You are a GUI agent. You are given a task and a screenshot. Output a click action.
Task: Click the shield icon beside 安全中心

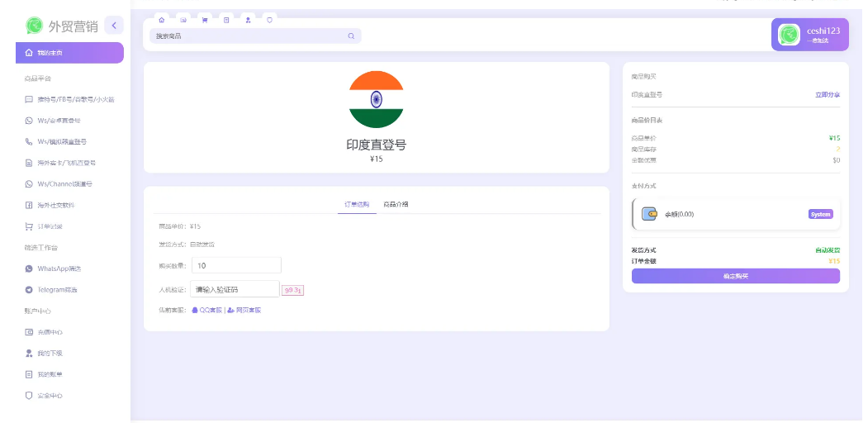pyautogui.click(x=29, y=396)
